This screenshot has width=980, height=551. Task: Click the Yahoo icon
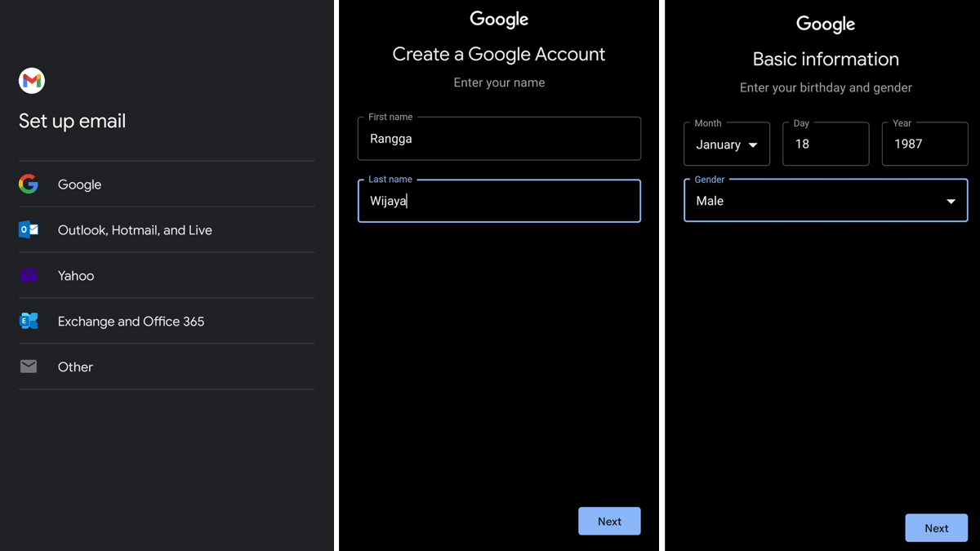pos(28,275)
